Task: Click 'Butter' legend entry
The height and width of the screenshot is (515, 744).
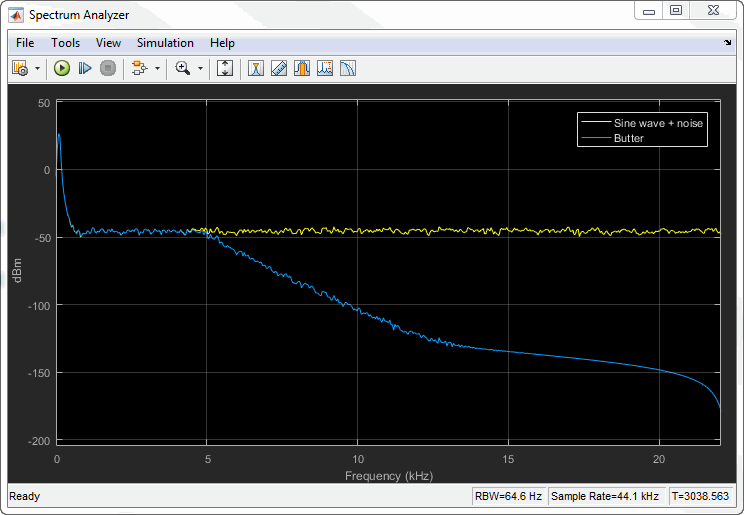Action: (629, 139)
